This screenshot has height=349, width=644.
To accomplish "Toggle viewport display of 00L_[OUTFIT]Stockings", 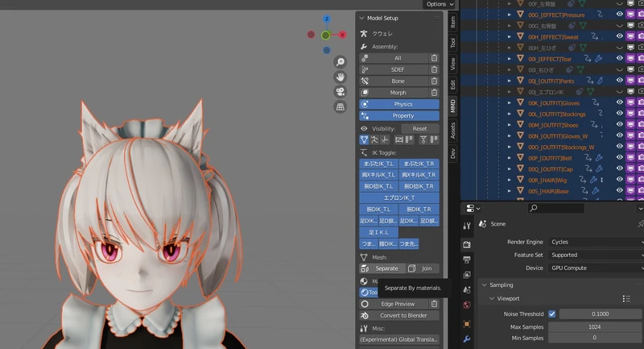I will [x=630, y=114].
